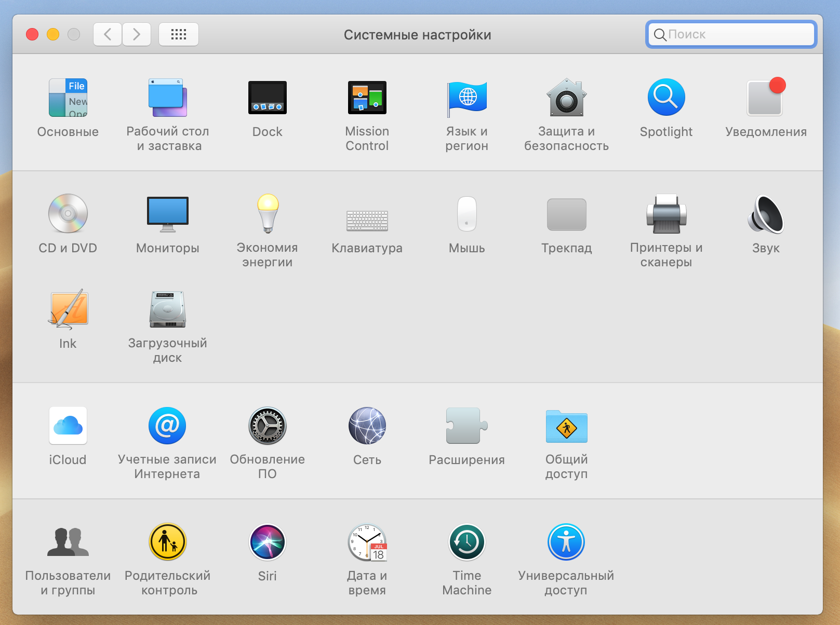
Task: Go back with the left chevron button
Action: (x=108, y=34)
